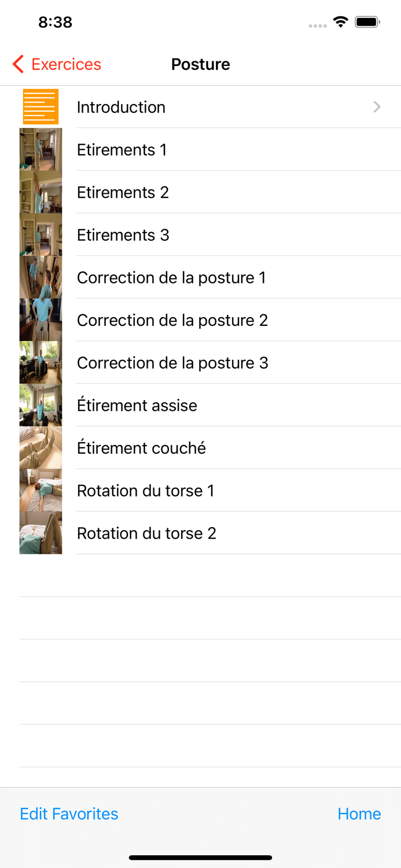
Task: Click the orange Introduction document icon
Action: pos(41,106)
